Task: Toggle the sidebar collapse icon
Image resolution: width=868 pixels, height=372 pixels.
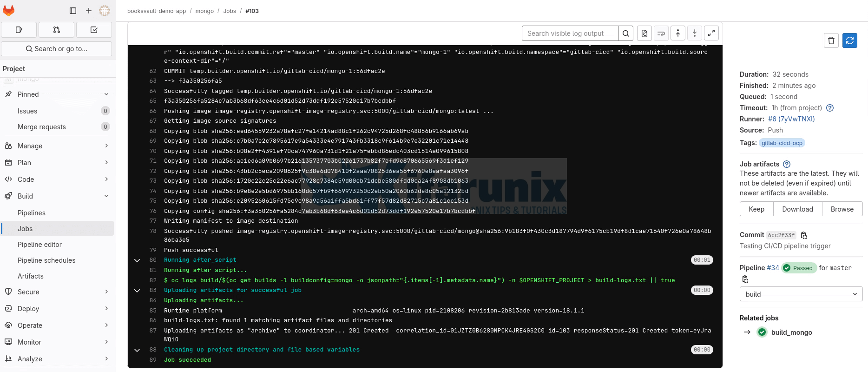Action: (73, 11)
